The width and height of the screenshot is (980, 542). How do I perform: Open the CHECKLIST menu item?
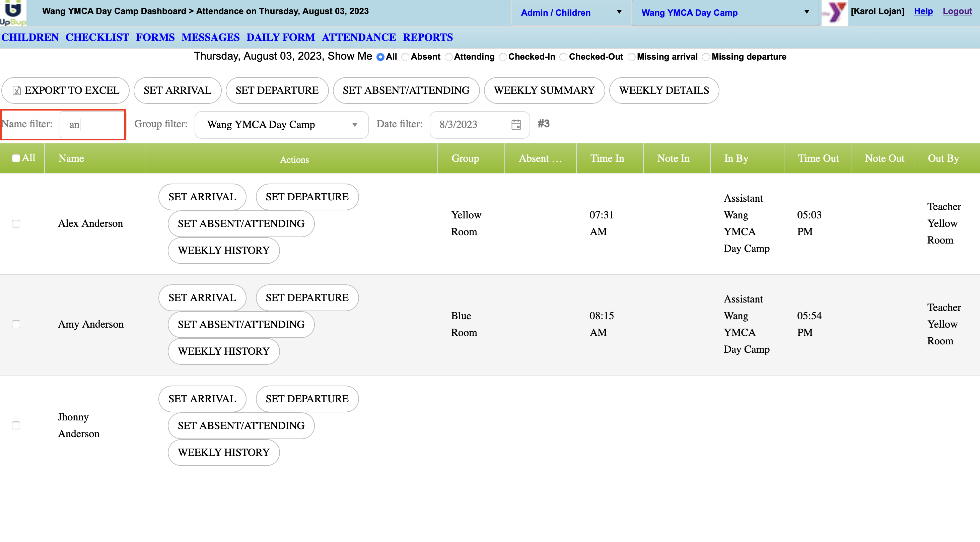coord(97,37)
